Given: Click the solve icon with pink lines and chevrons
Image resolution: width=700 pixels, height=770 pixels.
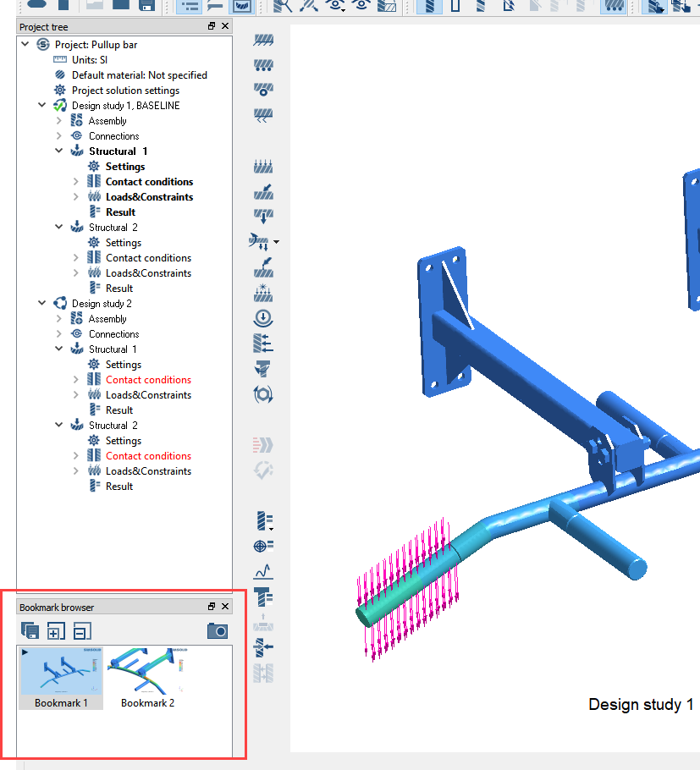Looking at the screenshot, I should click(x=263, y=445).
